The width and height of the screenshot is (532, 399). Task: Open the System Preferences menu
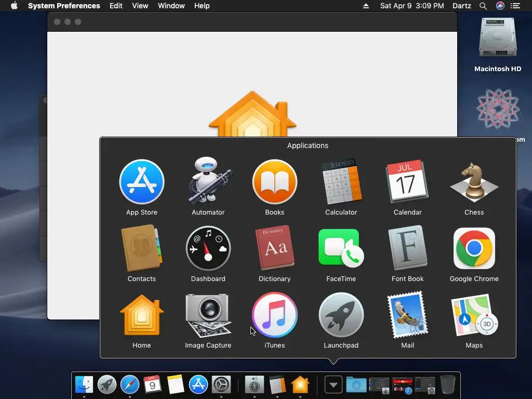pyautogui.click(x=64, y=6)
